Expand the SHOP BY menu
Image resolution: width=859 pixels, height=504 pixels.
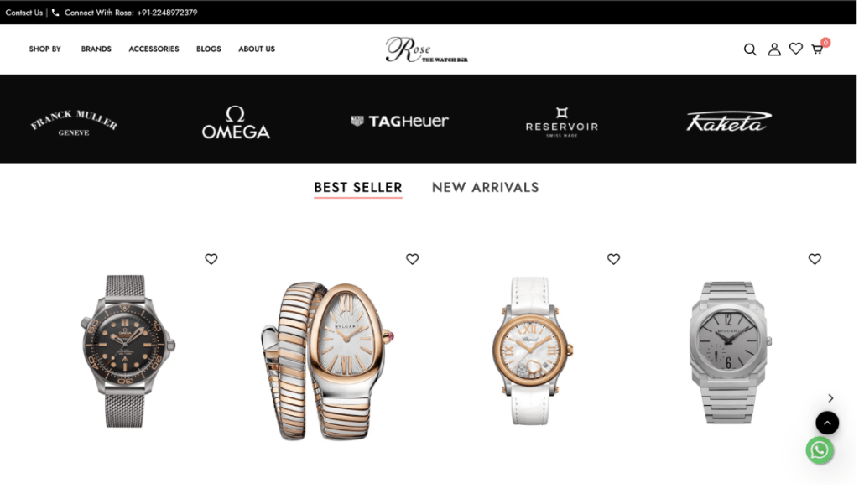tap(45, 49)
